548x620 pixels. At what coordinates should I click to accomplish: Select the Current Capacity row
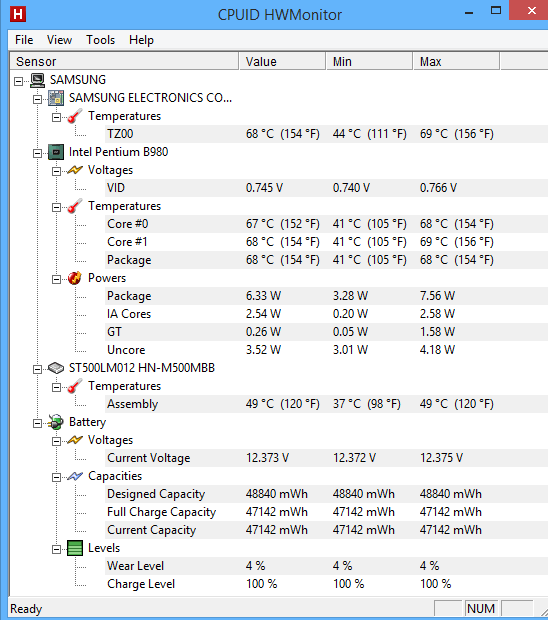click(x=327, y=530)
